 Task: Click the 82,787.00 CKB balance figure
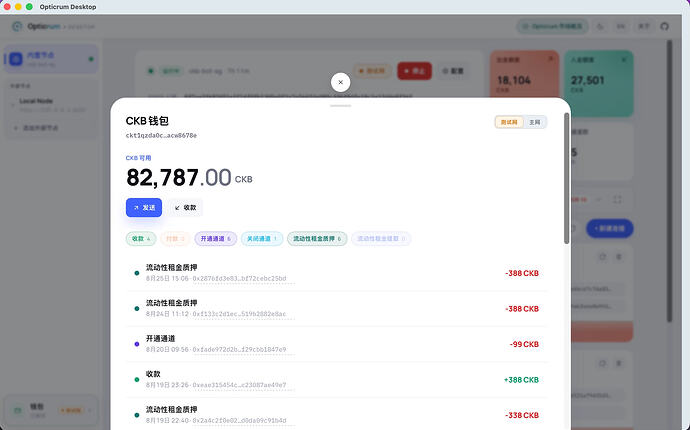tap(189, 177)
